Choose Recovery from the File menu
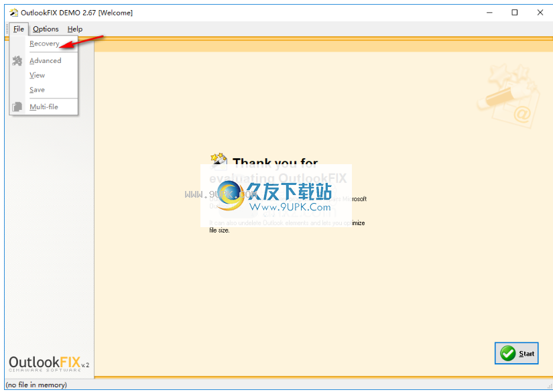 pos(44,44)
